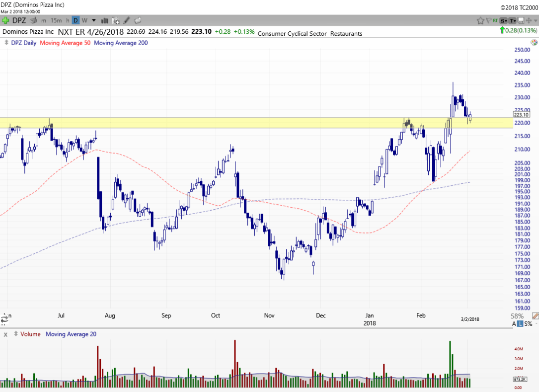Open the T dropdown in the top toolbar
Viewport: 539px width, 392px height.
(512, 20)
